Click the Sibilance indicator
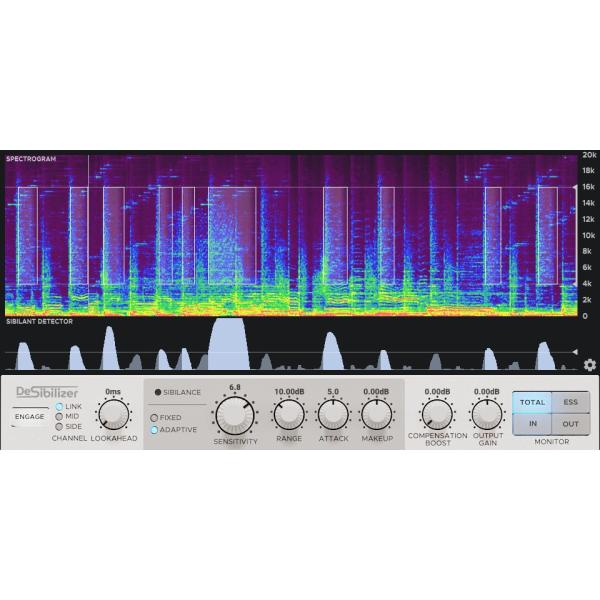This screenshot has width=600, height=600. tap(157, 392)
